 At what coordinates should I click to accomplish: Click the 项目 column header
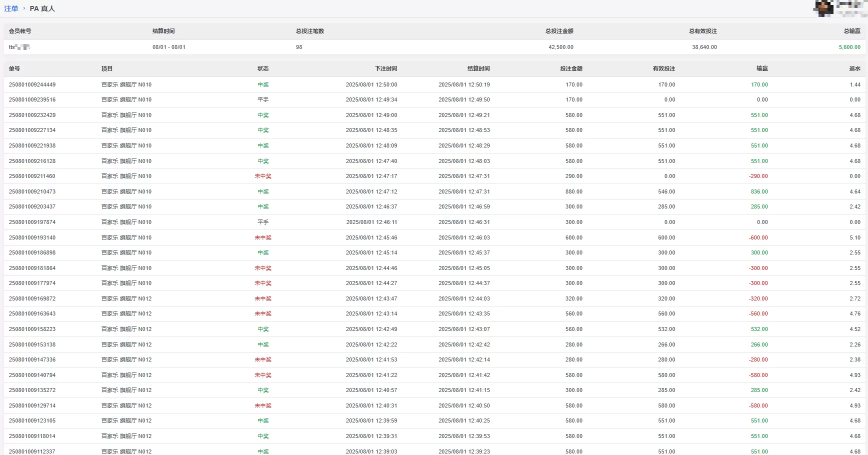pos(107,68)
